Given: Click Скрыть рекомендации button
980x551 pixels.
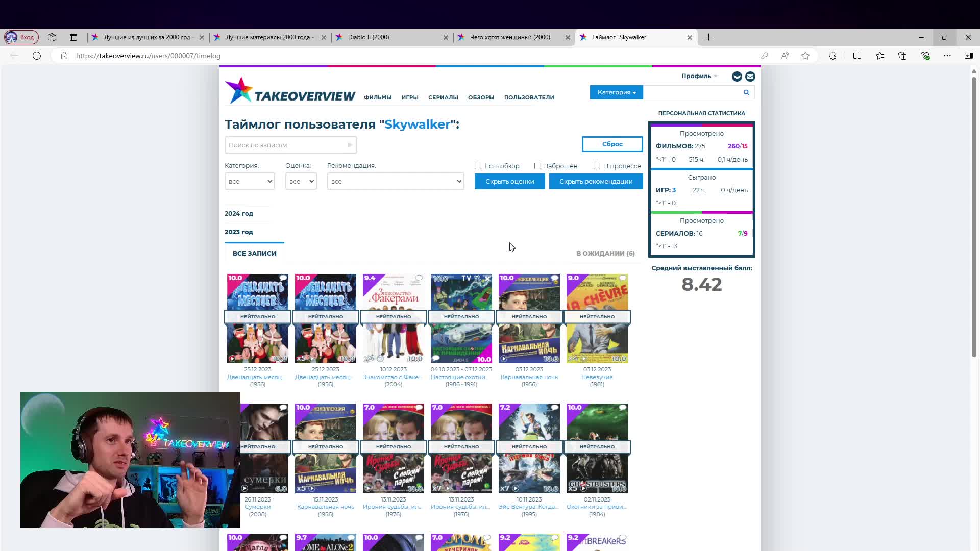Looking at the screenshot, I should tap(596, 182).
